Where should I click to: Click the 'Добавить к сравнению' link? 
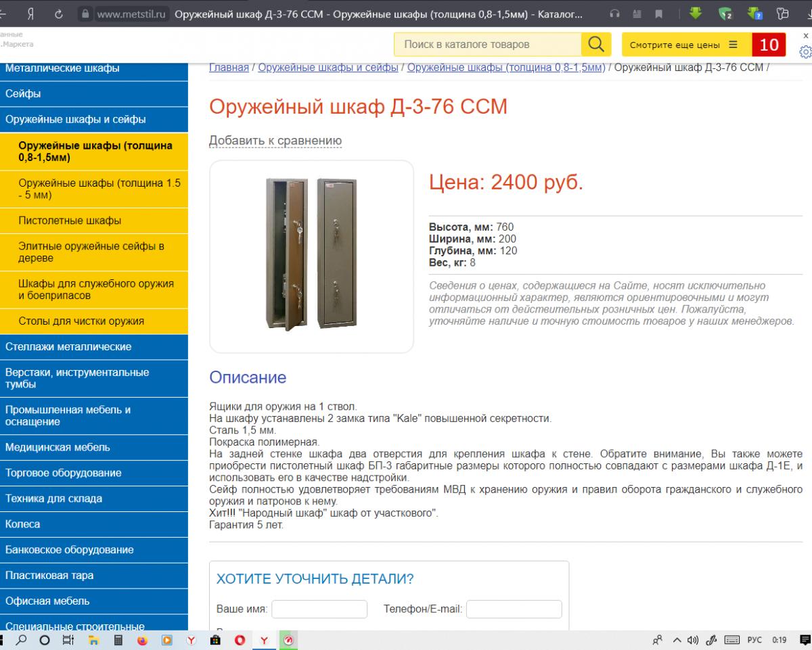coord(275,141)
